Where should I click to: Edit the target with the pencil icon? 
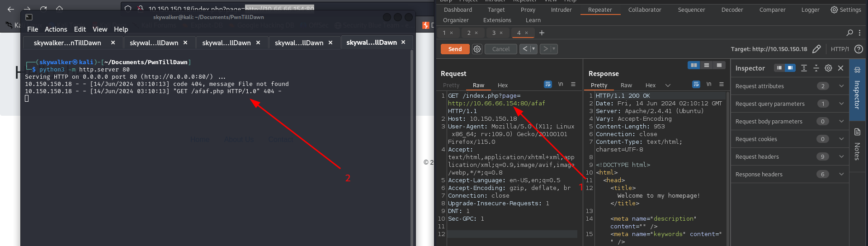[816, 49]
